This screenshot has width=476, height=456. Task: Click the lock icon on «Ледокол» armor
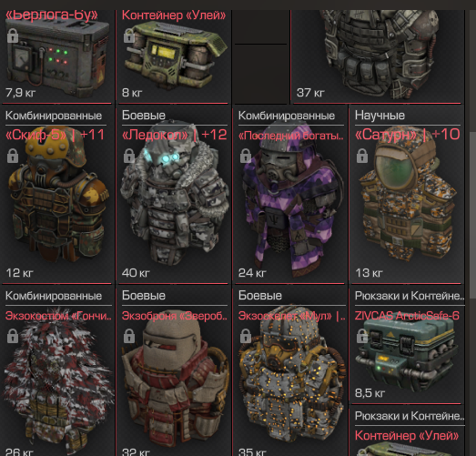pyautogui.click(x=129, y=156)
